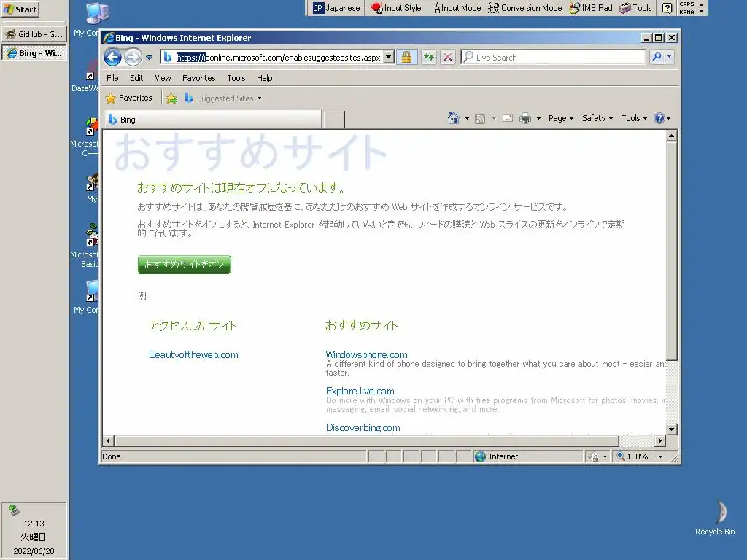Click the Protected Mode status bar icon
This screenshot has height=560, width=747.
coord(594,456)
